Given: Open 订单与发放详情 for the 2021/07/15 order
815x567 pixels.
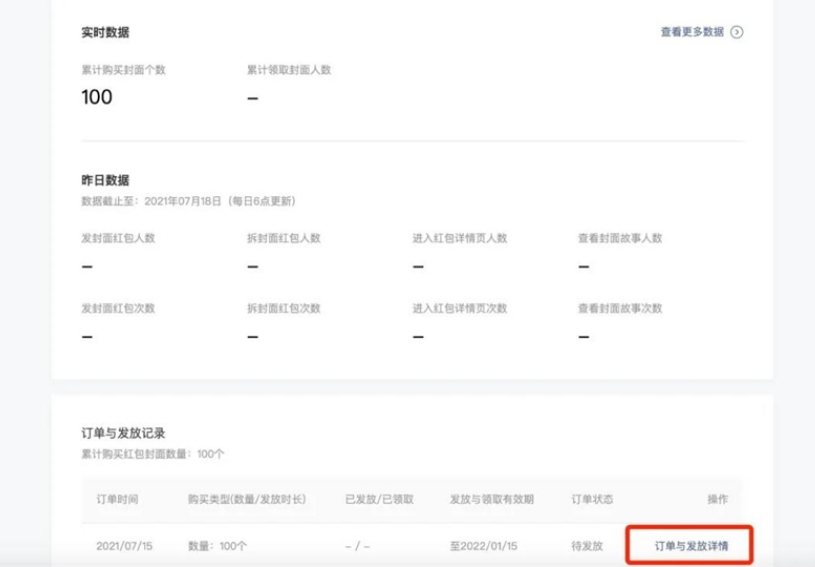Looking at the screenshot, I should [691, 546].
